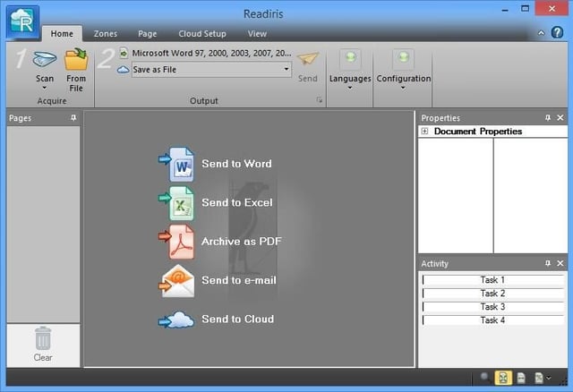Open the Help question mark icon
Screen dimensions: 573x392
click(557, 32)
